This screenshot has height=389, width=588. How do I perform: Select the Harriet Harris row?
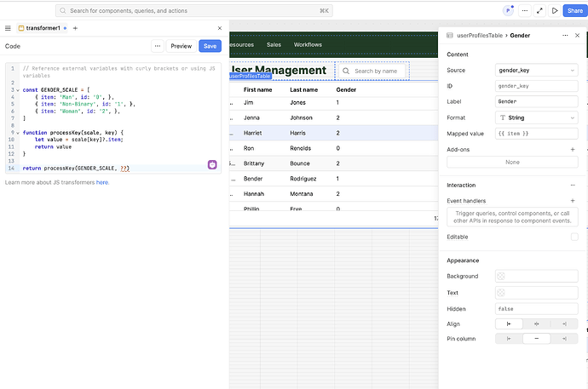tap(333, 133)
